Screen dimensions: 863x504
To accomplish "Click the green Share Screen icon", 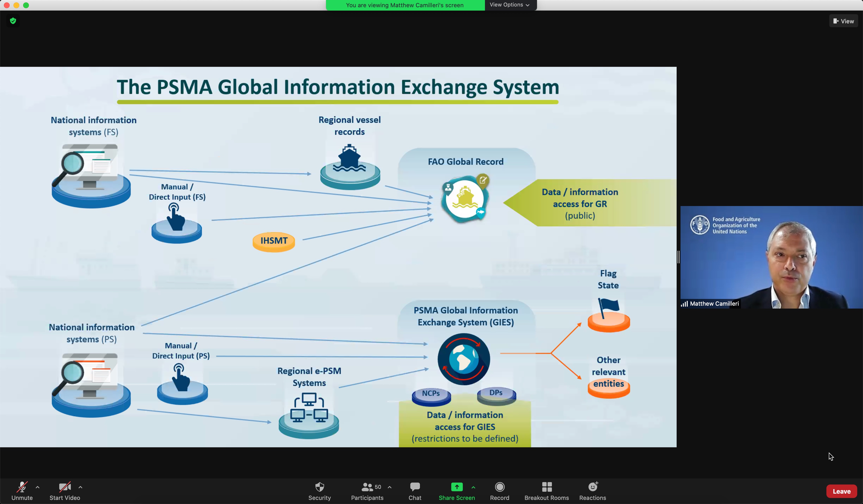I will 457,487.
